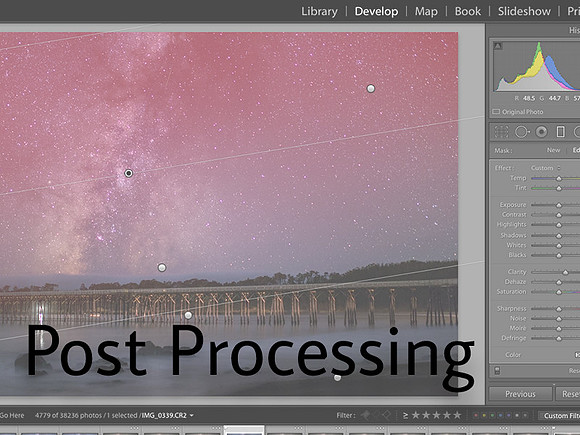Set rating filter to five stars
The width and height of the screenshot is (580, 435).
pos(458,415)
